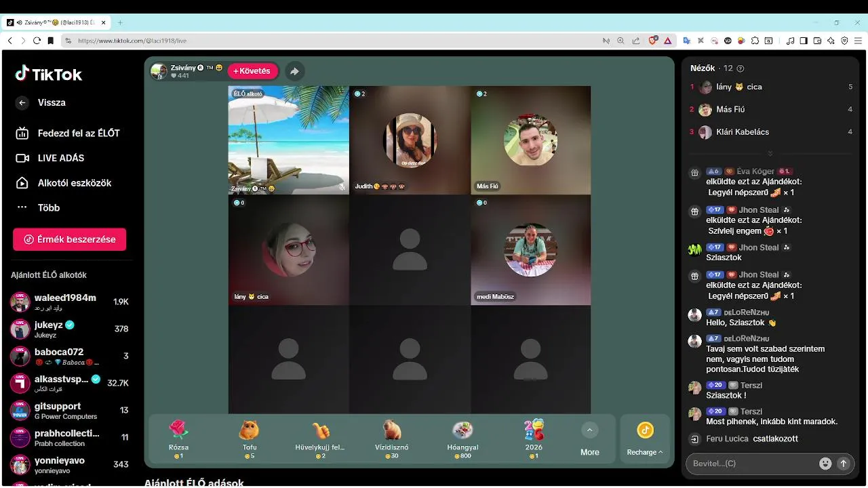Open the Több menu item

(38, 207)
